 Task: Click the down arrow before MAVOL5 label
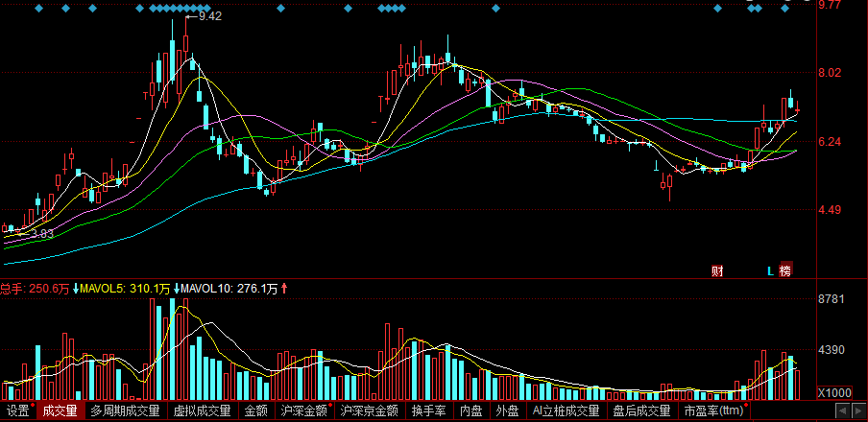pyautogui.click(x=76, y=288)
